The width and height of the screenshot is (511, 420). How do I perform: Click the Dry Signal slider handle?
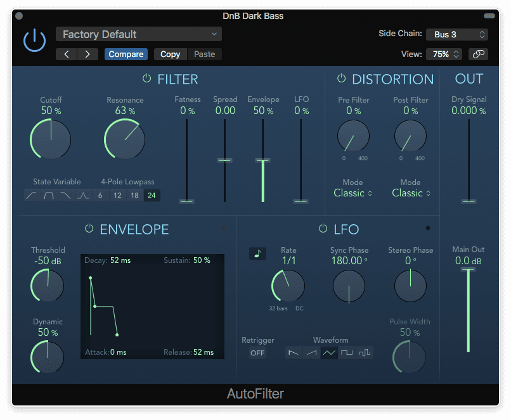469,201
